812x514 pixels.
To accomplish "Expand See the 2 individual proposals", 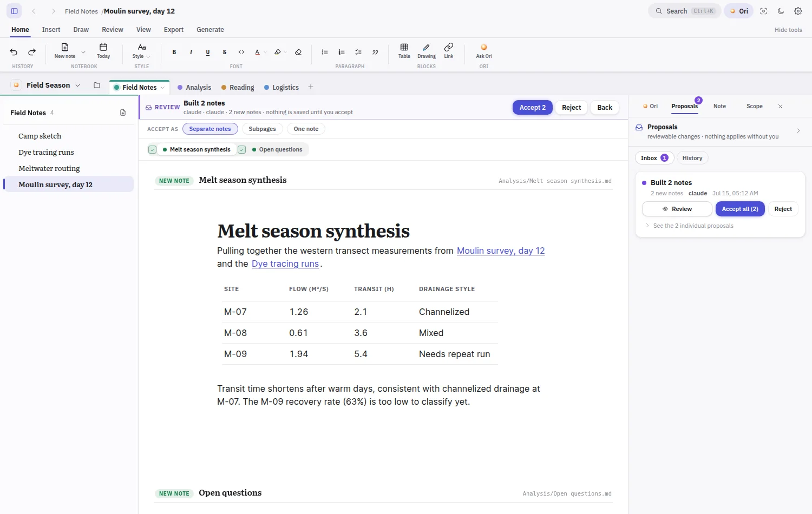I will click(693, 226).
